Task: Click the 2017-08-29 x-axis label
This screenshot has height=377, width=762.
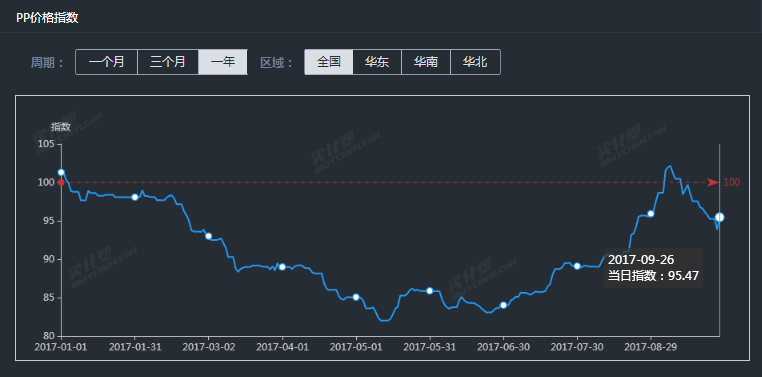Action: click(x=651, y=347)
